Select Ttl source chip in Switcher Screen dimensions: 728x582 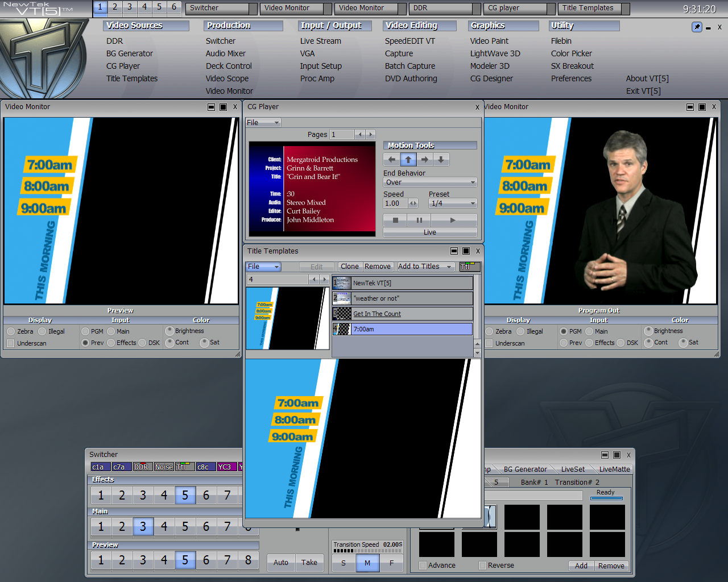184,467
